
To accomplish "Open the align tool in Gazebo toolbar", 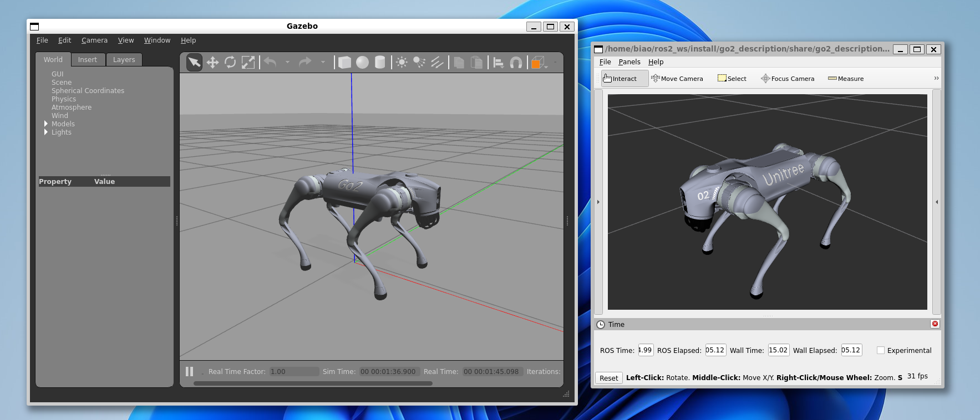I will tap(498, 63).
